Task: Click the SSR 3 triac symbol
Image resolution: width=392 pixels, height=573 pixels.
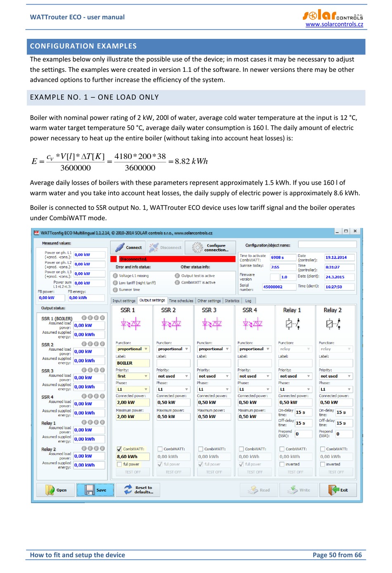Action: coord(212,324)
